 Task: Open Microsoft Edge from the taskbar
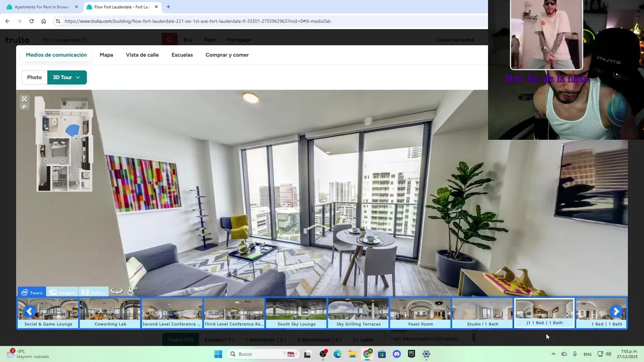pos(338,354)
